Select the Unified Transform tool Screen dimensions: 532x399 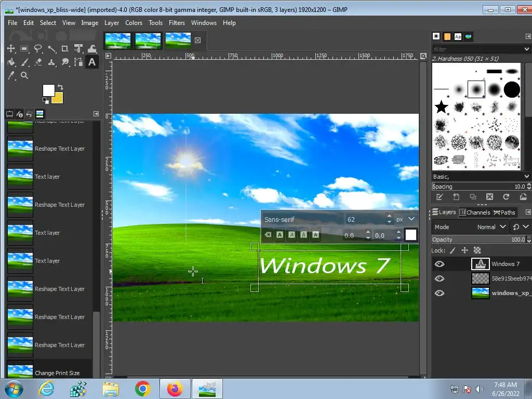[78, 48]
